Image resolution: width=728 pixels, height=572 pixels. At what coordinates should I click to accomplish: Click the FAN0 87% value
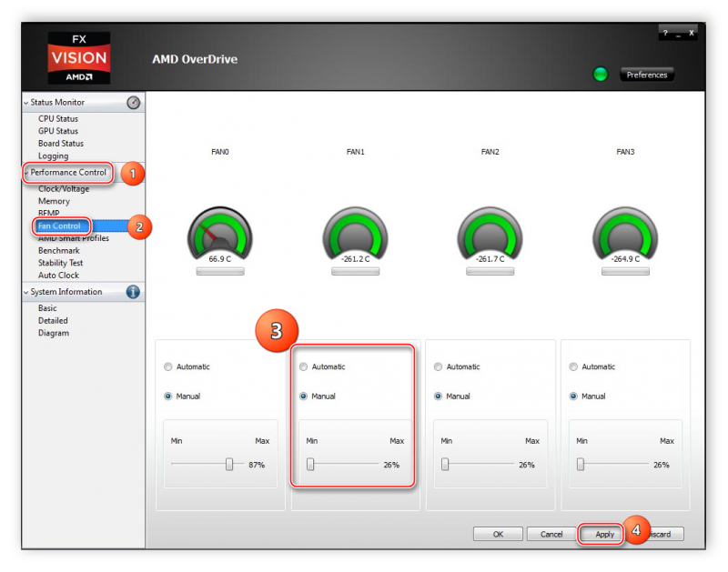(x=257, y=465)
